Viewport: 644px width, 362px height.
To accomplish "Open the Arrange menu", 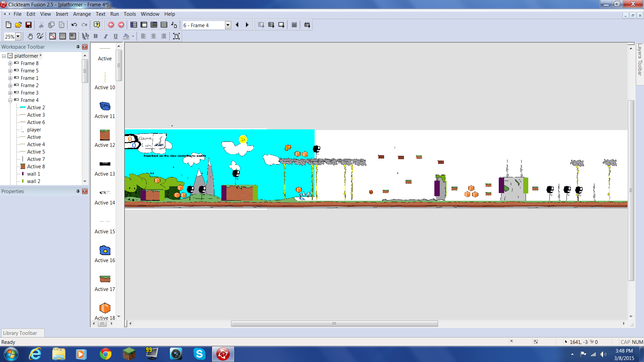I will pos(82,14).
